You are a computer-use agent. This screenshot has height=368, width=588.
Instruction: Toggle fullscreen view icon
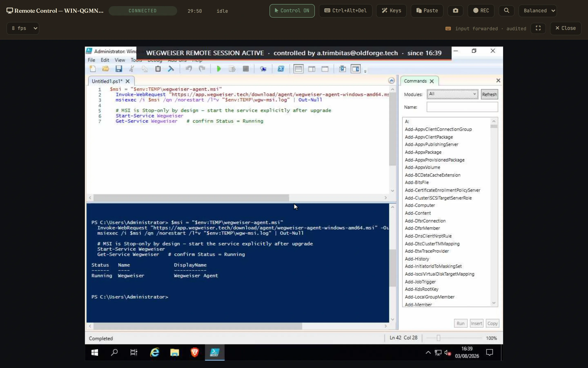coord(538,28)
